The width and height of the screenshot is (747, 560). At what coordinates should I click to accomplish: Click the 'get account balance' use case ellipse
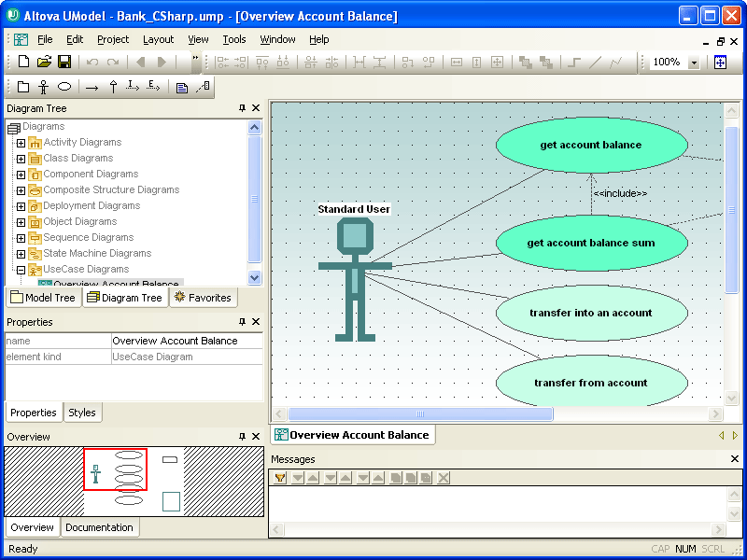590,145
